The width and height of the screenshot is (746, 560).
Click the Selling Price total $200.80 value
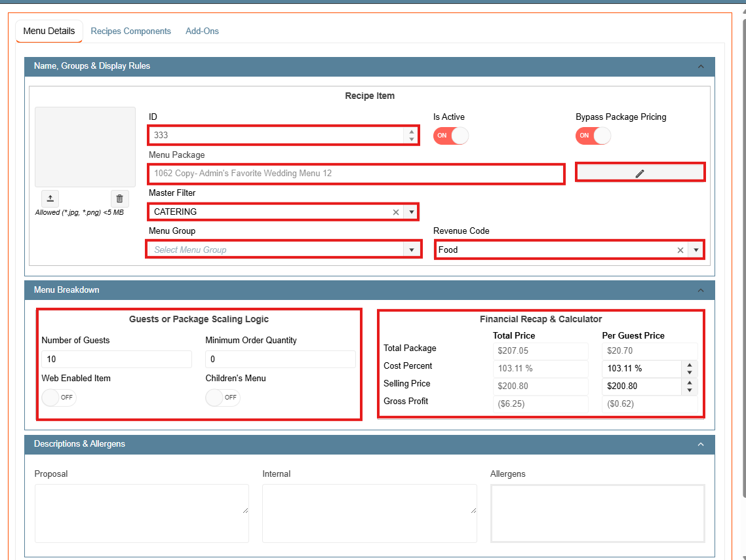(x=540, y=386)
